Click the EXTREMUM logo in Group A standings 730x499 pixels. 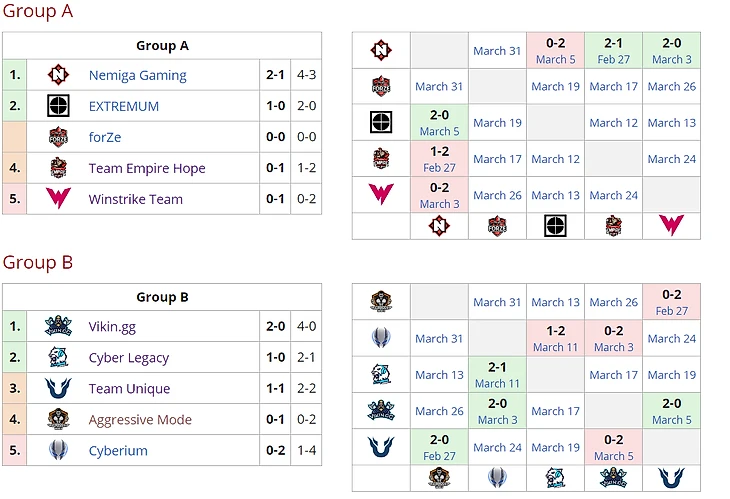pyautogui.click(x=59, y=106)
